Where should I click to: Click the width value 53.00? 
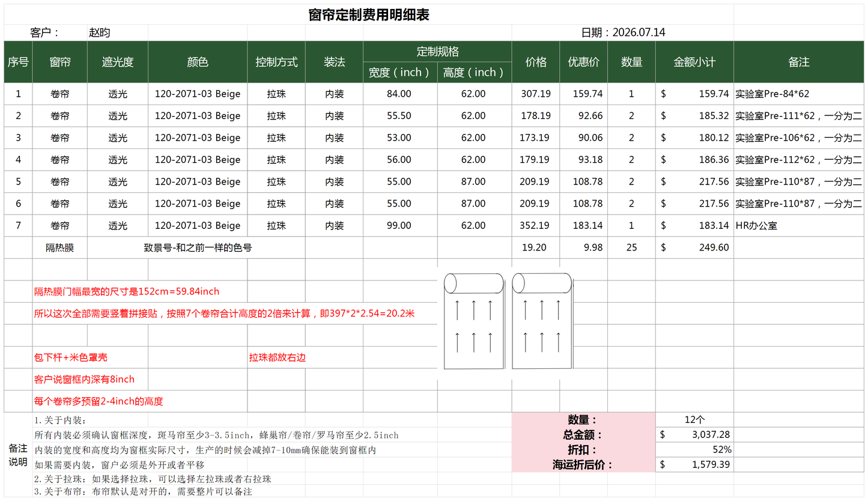click(399, 138)
